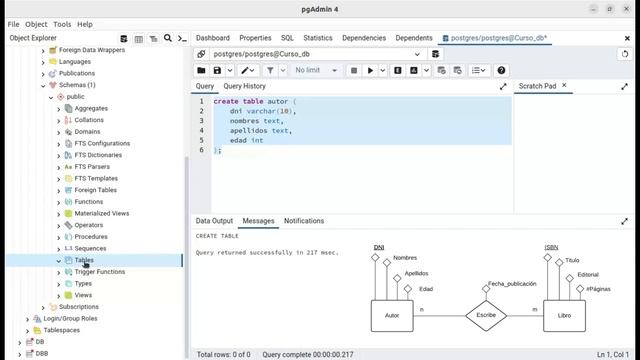Close the query tool tab panel
640x360 pixels.
point(627,38)
